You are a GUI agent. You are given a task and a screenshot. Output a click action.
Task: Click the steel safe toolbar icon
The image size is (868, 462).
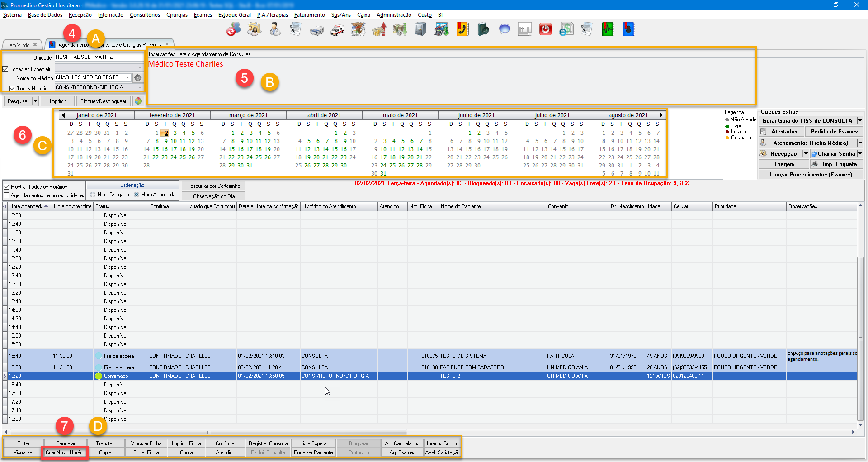(x=420, y=29)
